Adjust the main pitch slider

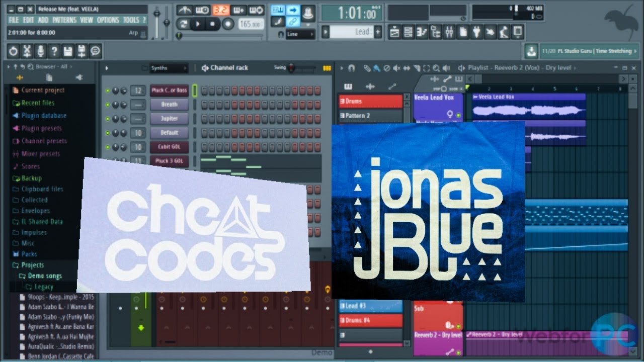(x=168, y=23)
